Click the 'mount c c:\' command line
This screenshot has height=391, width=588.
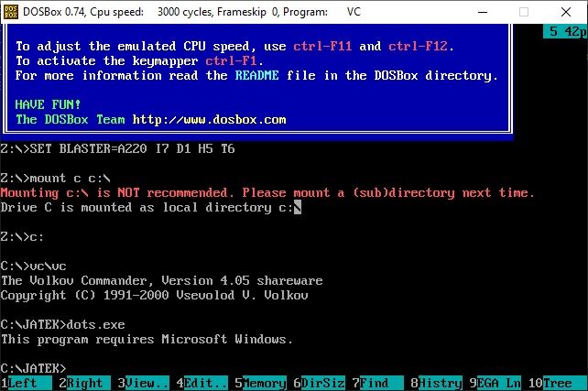coord(55,178)
